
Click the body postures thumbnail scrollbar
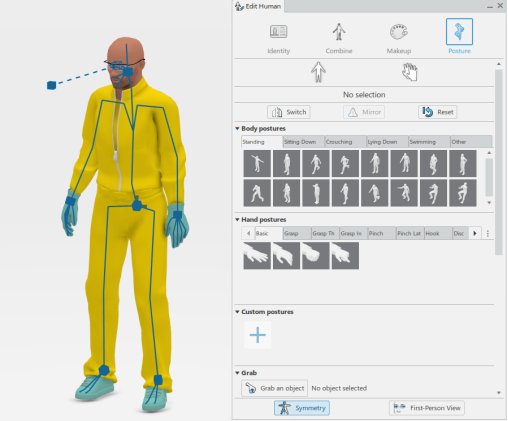pos(489,177)
